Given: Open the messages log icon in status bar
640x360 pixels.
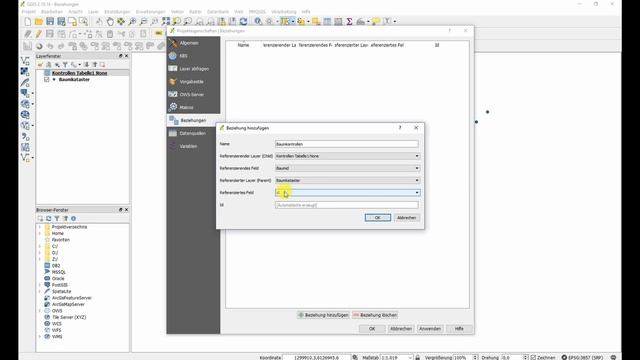Looking at the screenshot, I should (x=613, y=358).
